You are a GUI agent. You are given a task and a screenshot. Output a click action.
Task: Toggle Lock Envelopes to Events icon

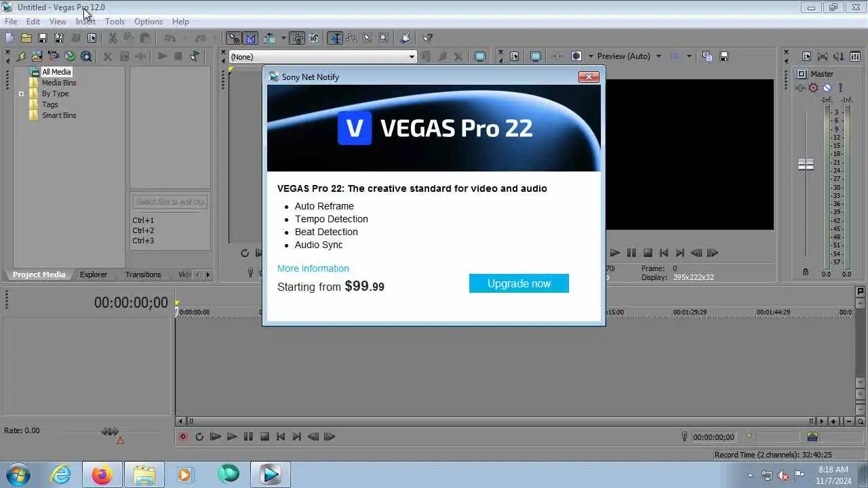coord(298,38)
